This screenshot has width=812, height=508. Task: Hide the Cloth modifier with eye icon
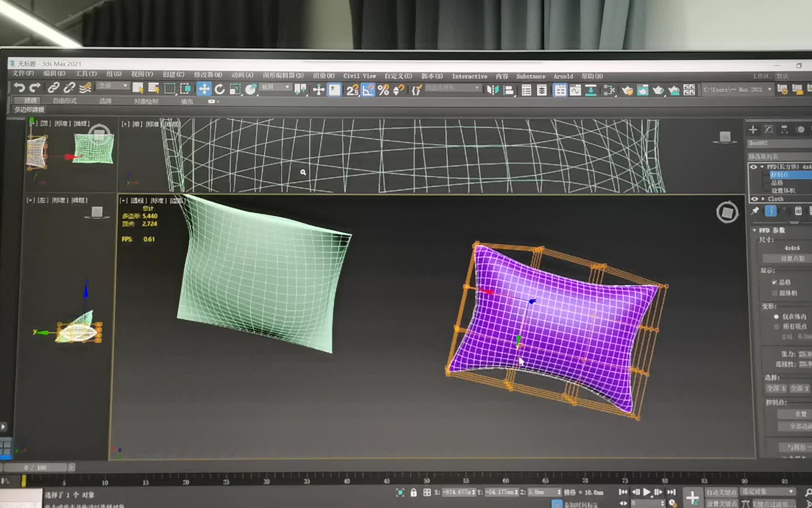pos(754,199)
